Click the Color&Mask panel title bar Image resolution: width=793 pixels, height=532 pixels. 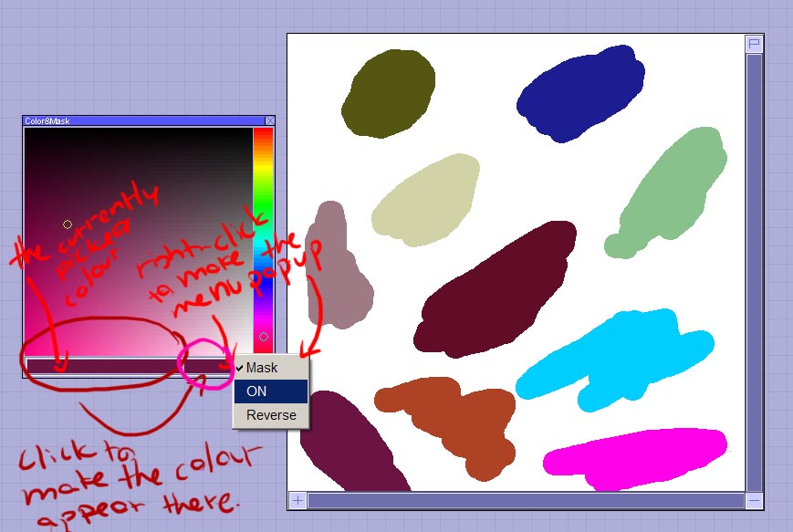click(137, 120)
